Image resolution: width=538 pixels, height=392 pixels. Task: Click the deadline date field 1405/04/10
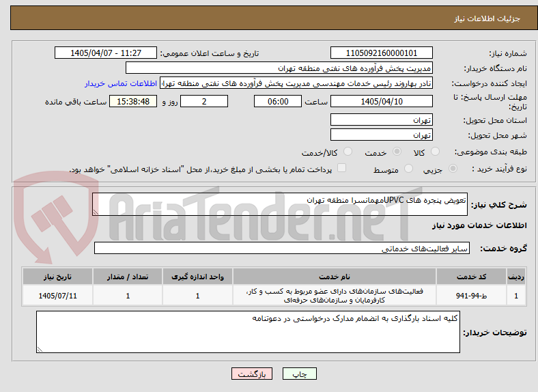[x=381, y=101]
